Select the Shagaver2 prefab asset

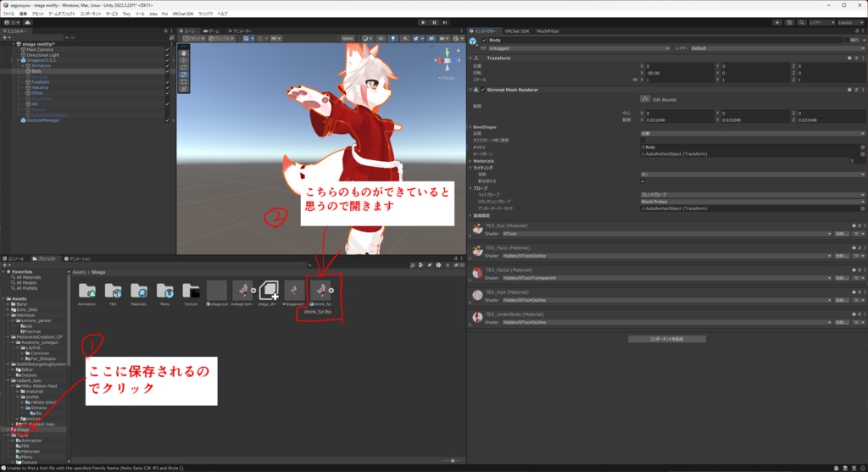pyautogui.click(x=294, y=291)
